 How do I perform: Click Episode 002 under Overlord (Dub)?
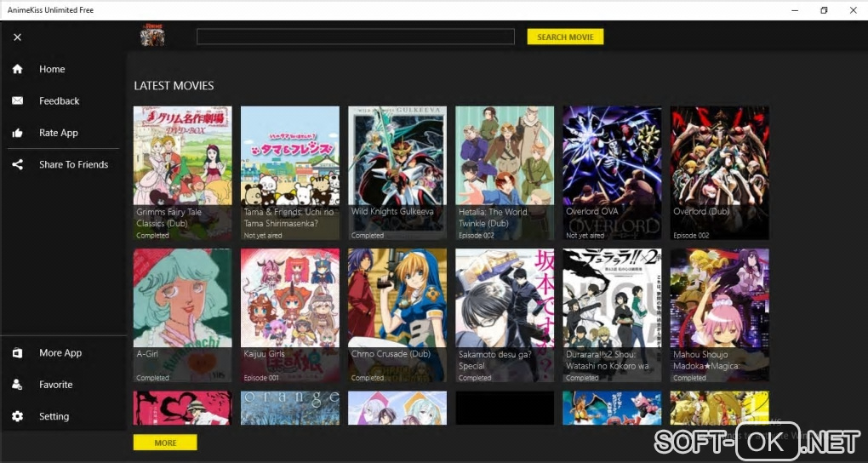(x=691, y=236)
